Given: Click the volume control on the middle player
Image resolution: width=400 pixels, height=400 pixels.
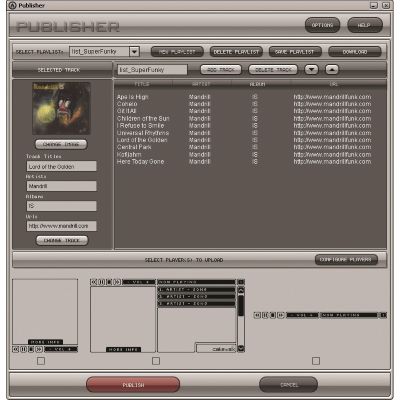Looking at the screenshot, I should pyautogui.click(x=139, y=282).
